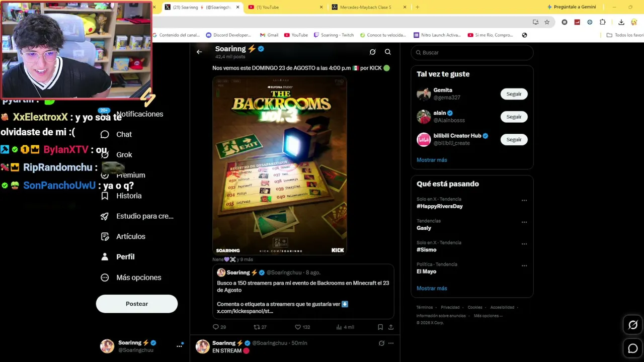Screen dimensions: 644x362
Task: Reply to the Backrooms post with 29 comments
Action: (219, 327)
